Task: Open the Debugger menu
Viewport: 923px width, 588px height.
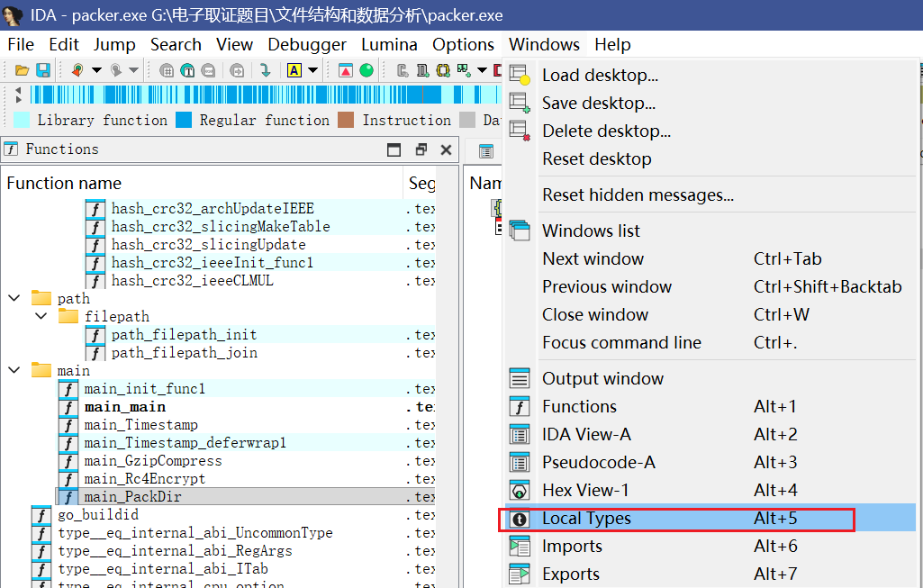Action: click(x=307, y=44)
